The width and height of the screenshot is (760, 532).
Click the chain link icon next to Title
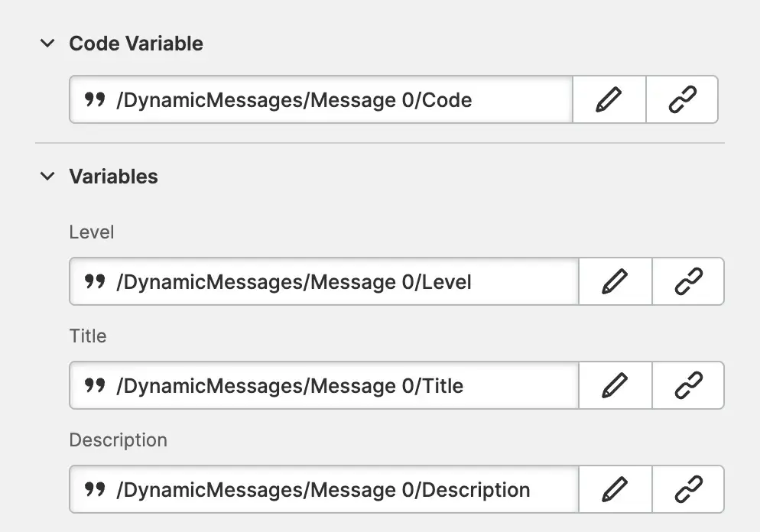pos(688,385)
